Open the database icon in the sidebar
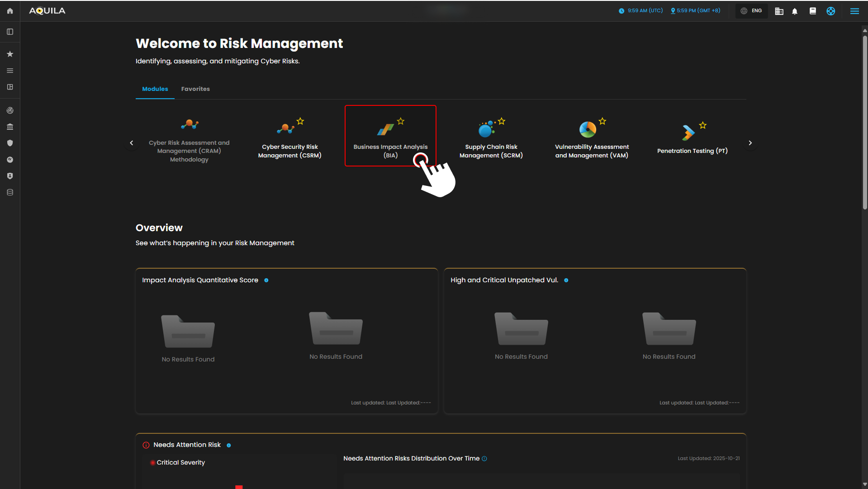Viewport: 868px width, 489px height. tap(10, 192)
